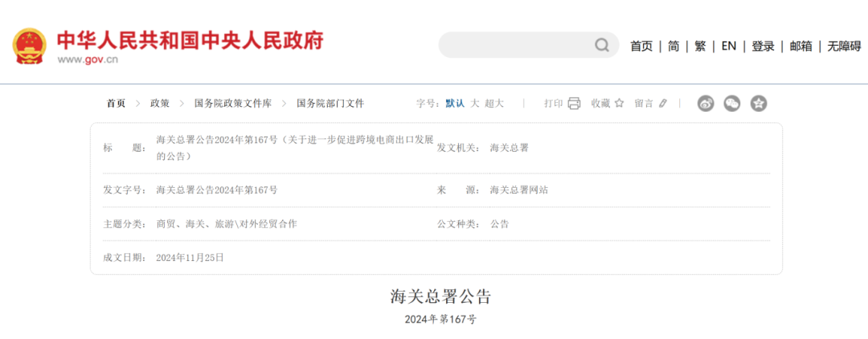Click the 留言 comment label
The height and width of the screenshot is (339, 868).
pos(644,104)
